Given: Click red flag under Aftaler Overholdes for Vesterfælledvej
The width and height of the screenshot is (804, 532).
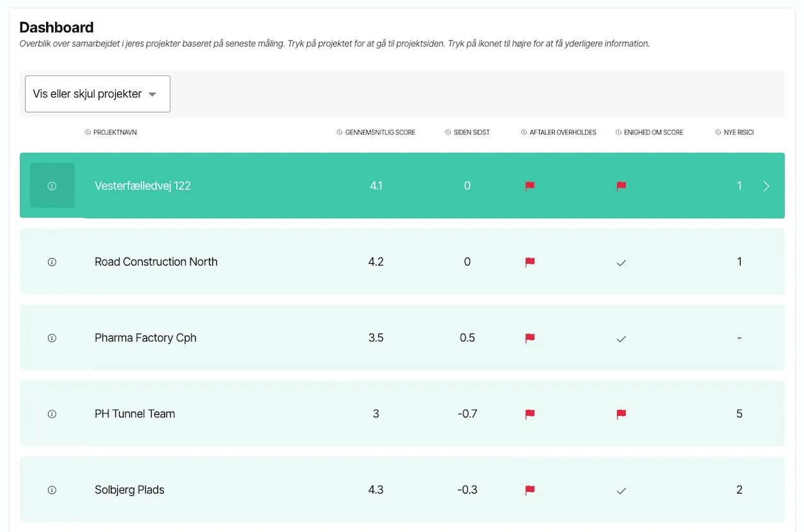Looking at the screenshot, I should pyautogui.click(x=530, y=186).
